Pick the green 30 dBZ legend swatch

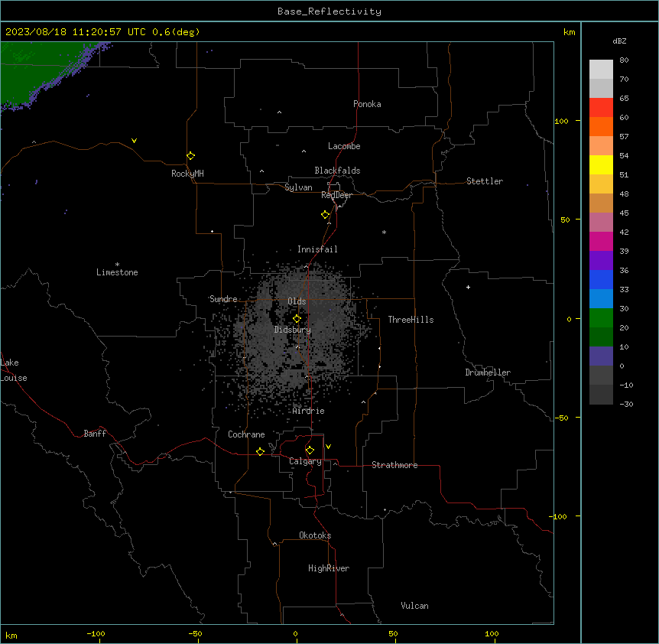[x=601, y=318]
